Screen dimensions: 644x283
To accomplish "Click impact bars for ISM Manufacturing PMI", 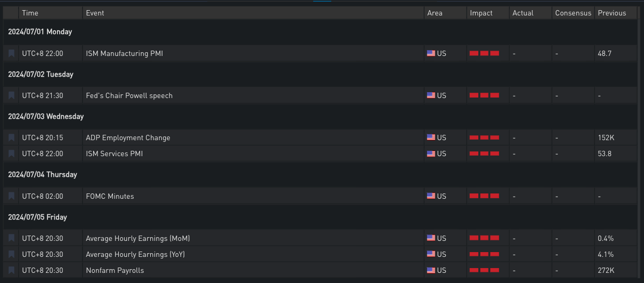I will (484, 53).
